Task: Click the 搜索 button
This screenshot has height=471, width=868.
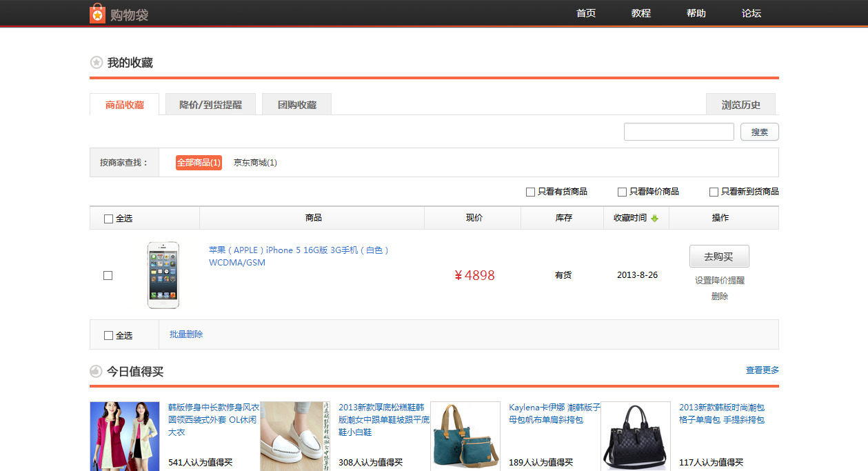Action: tap(760, 132)
